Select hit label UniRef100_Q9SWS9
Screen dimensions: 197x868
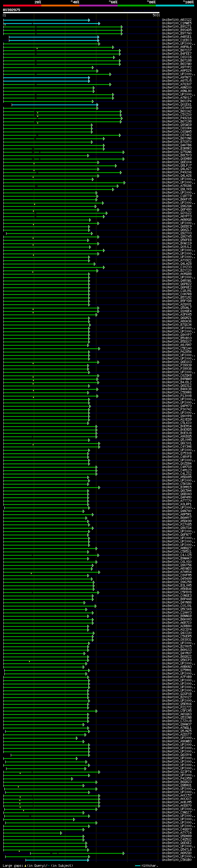tap(177, 125)
